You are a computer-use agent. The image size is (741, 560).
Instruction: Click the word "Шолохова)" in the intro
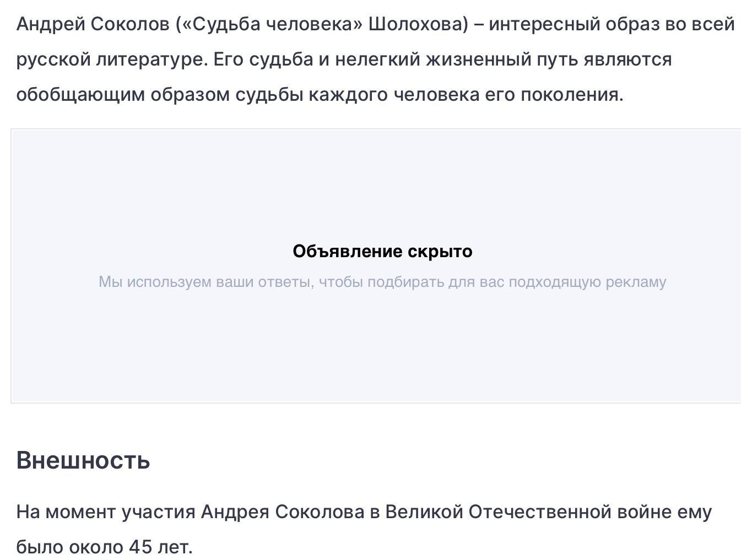[418, 24]
